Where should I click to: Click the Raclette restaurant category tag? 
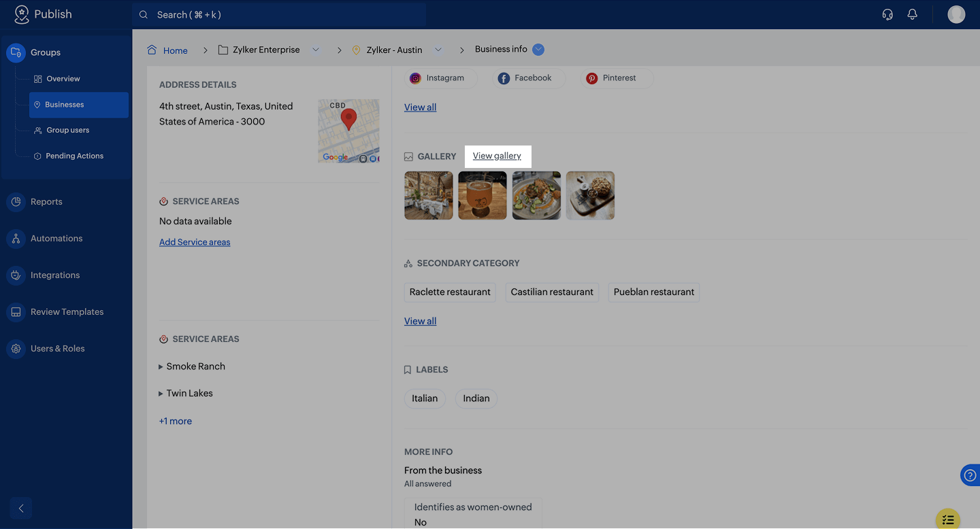click(450, 292)
